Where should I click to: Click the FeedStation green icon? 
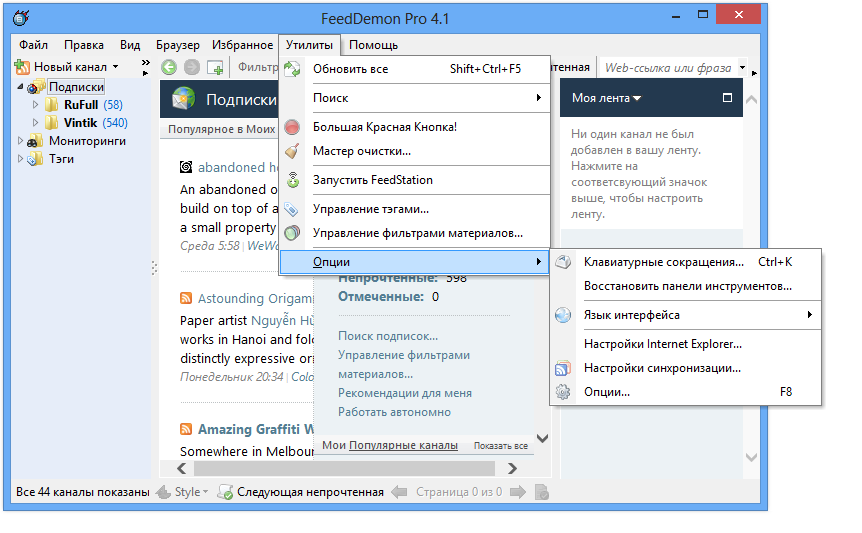pyautogui.click(x=293, y=180)
